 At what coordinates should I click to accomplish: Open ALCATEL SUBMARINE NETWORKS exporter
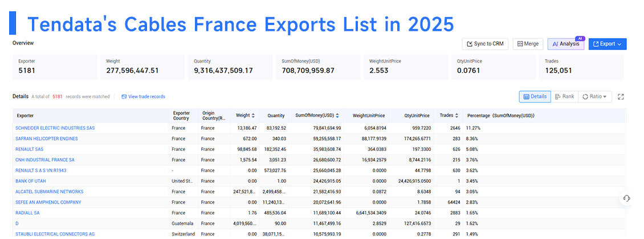click(49, 192)
